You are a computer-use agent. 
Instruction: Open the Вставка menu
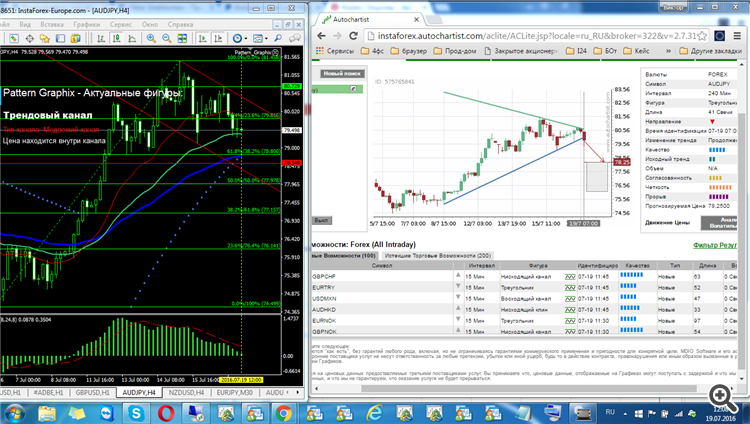52,24
